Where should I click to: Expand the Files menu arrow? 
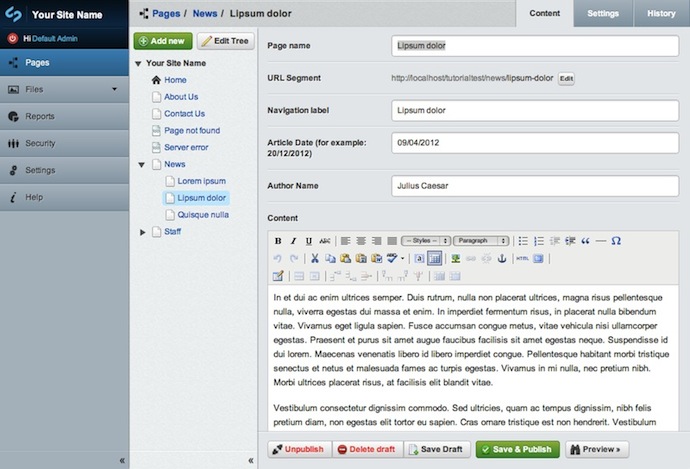[114, 90]
